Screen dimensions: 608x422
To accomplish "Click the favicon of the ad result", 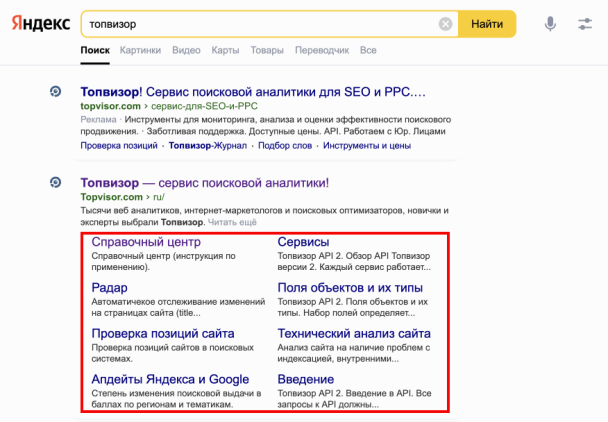I will (57, 92).
